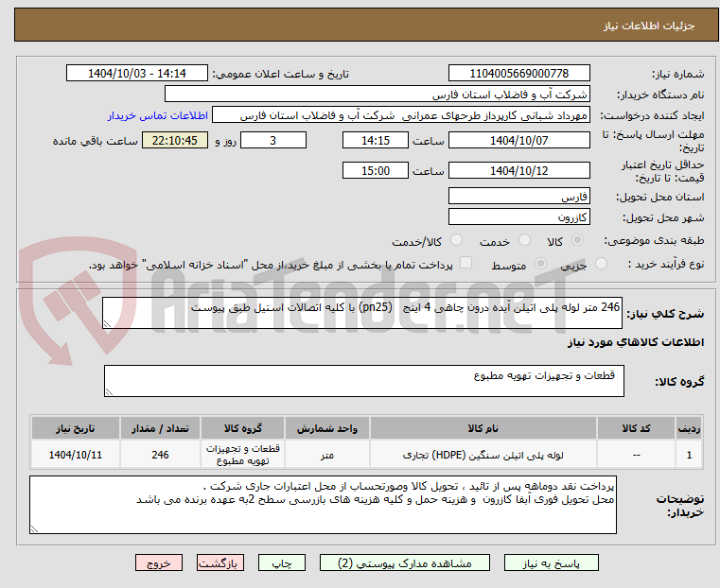
Task: Click the شماره نیاز number field
Action: coord(518,74)
